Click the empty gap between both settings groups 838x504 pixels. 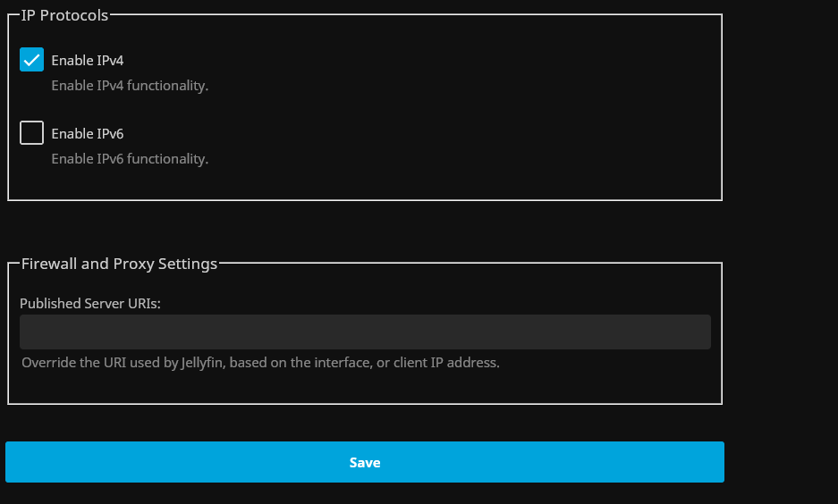[358, 231]
